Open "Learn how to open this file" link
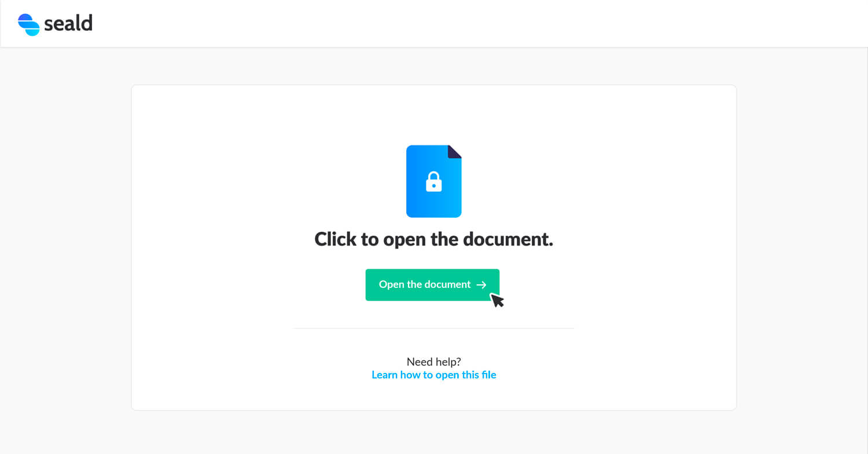Image resolution: width=868 pixels, height=454 pixels. pyautogui.click(x=434, y=375)
